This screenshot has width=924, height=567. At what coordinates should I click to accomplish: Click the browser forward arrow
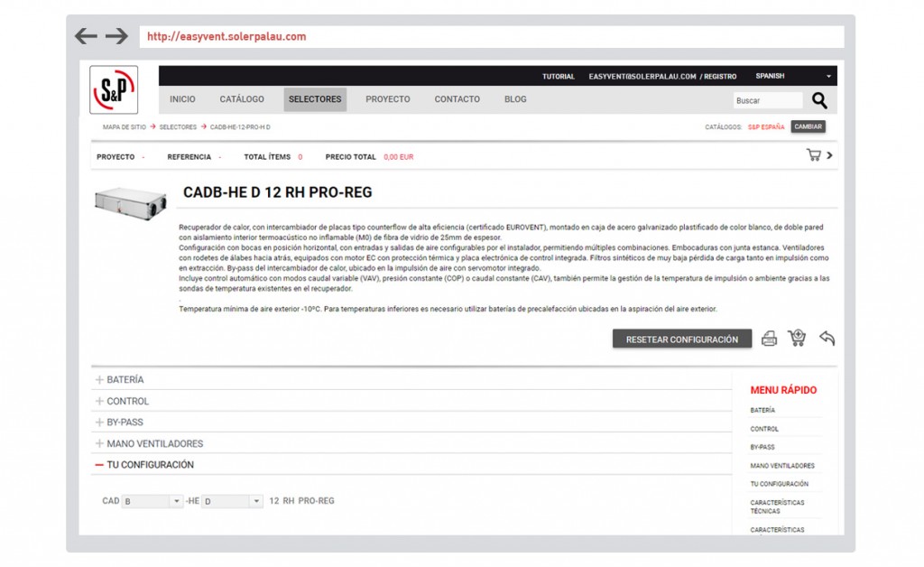(117, 36)
